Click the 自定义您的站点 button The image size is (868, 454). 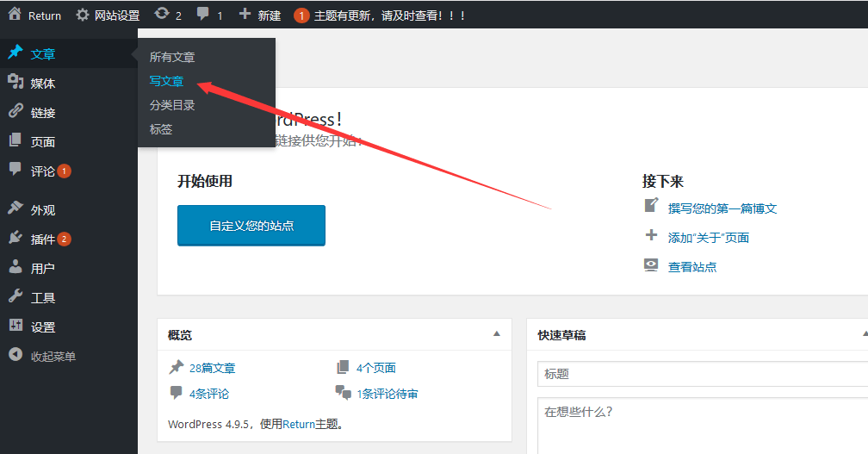click(x=251, y=226)
